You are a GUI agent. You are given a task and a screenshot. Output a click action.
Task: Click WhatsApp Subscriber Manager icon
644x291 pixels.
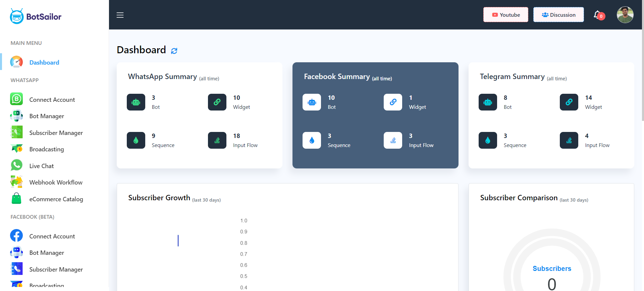tap(16, 132)
